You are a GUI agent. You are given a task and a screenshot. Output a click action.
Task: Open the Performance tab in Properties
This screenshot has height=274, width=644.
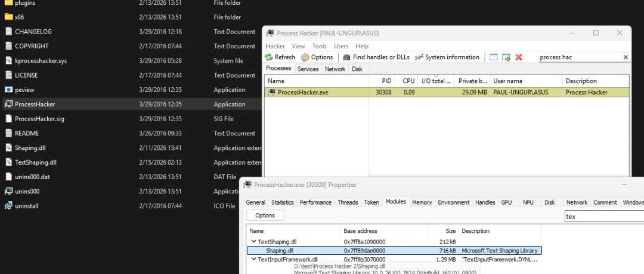tap(315, 202)
